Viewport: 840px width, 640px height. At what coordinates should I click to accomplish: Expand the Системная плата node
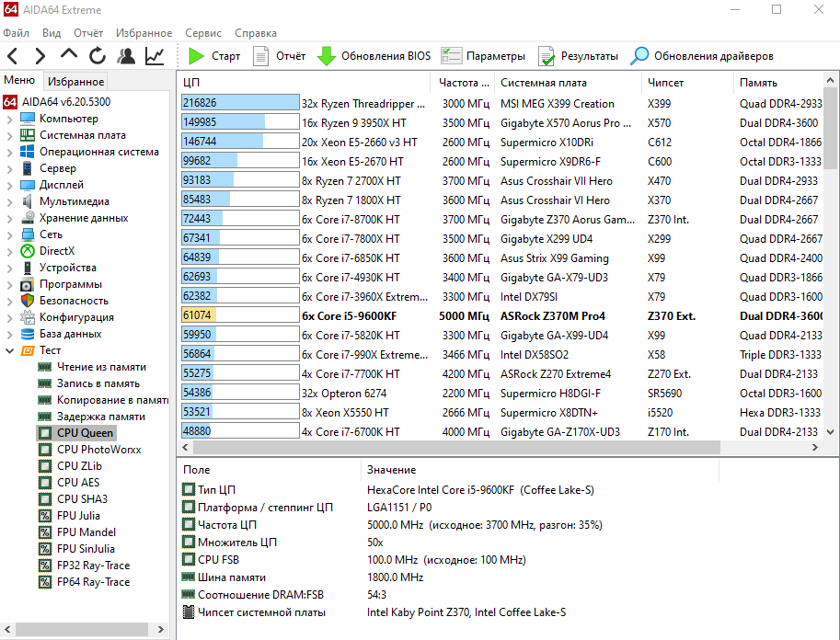point(9,135)
